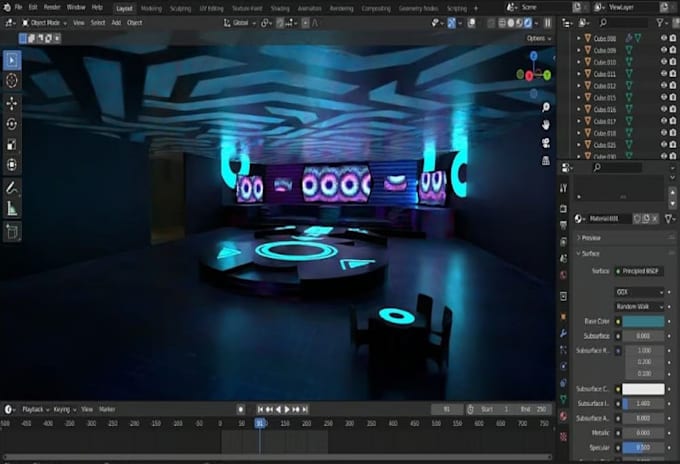680x464 pixels.
Task: Select the Measure tool
Action: [12, 208]
